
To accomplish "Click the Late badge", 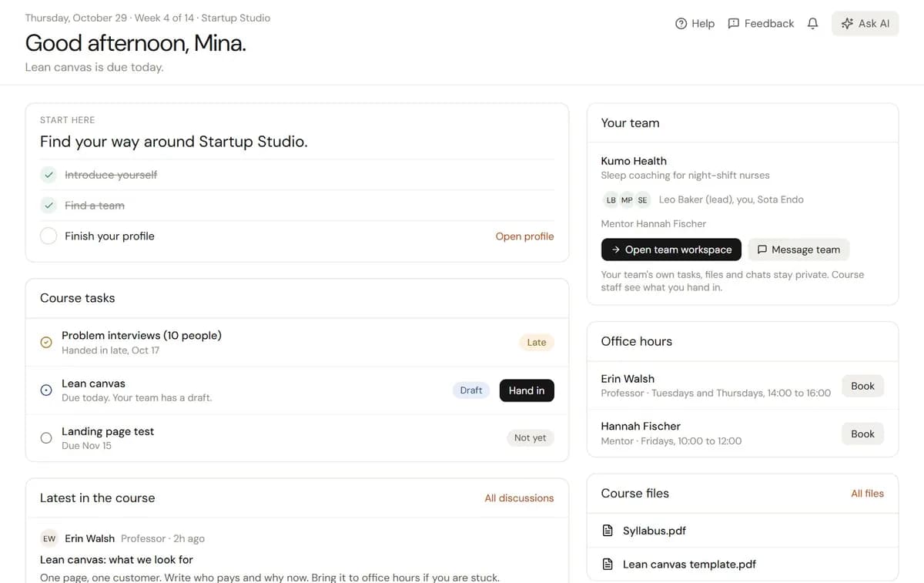I will [x=537, y=343].
